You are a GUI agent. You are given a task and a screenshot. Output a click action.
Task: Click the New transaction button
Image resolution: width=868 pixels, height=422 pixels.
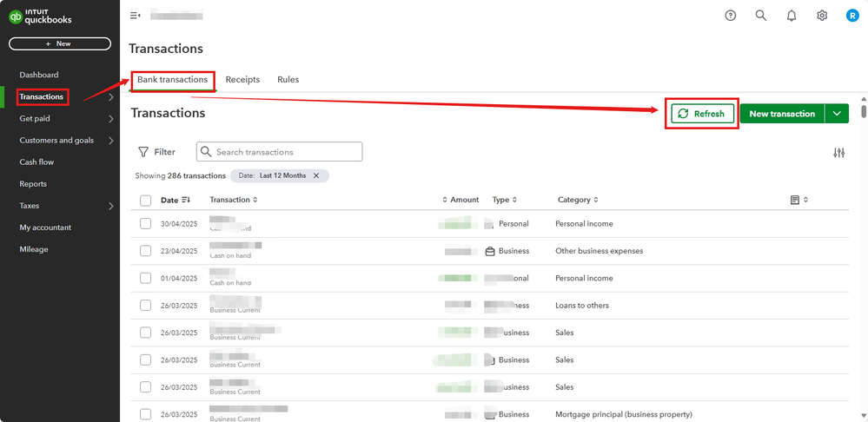[782, 114]
